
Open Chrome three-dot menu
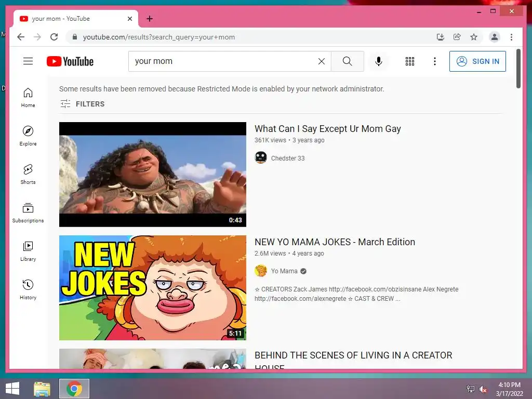point(511,37)
